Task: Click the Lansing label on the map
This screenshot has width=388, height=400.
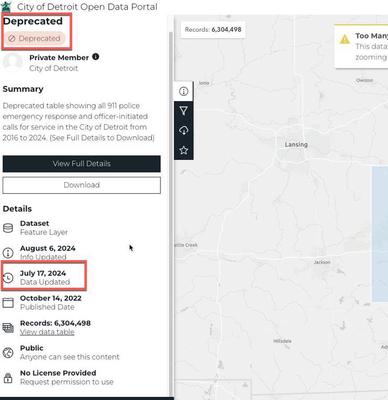Action: tap(296, 144)
